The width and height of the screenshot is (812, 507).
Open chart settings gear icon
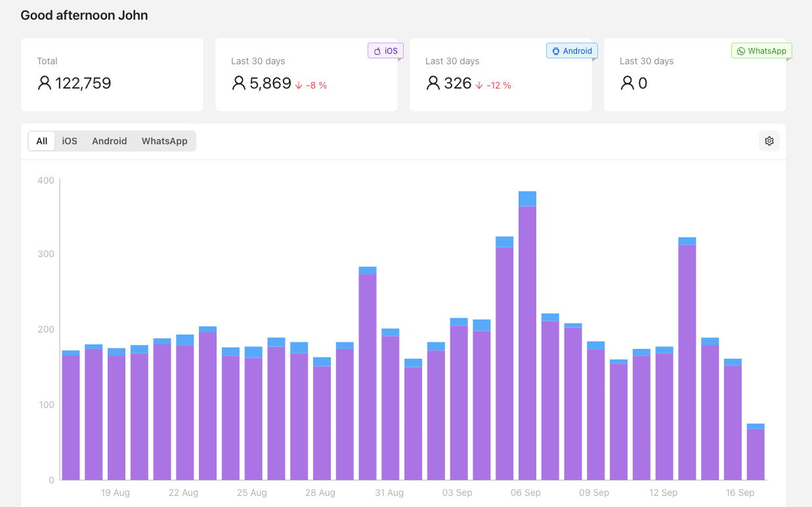(x=769, y=141)
